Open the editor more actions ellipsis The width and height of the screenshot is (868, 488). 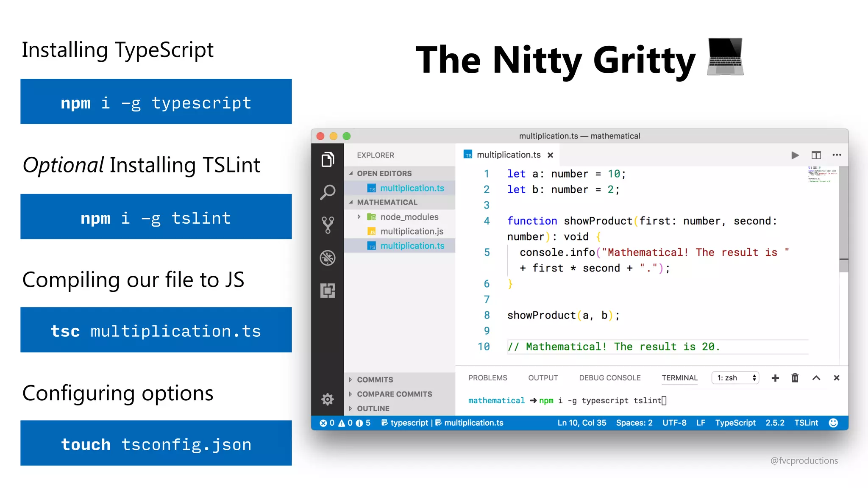(x=837, y=155)
